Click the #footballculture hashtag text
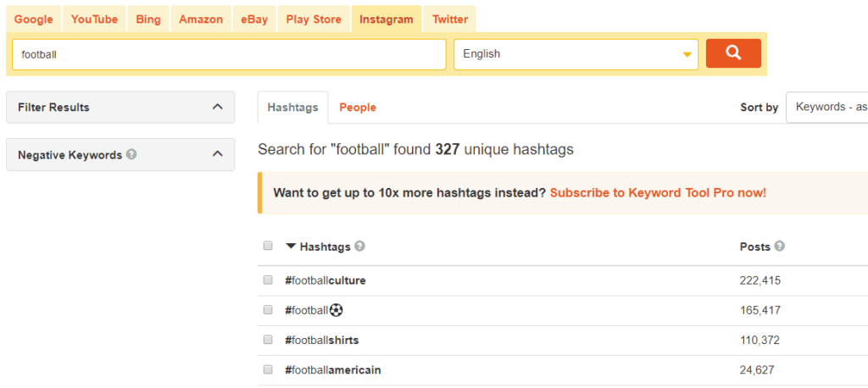 click(x=325, y=280)
